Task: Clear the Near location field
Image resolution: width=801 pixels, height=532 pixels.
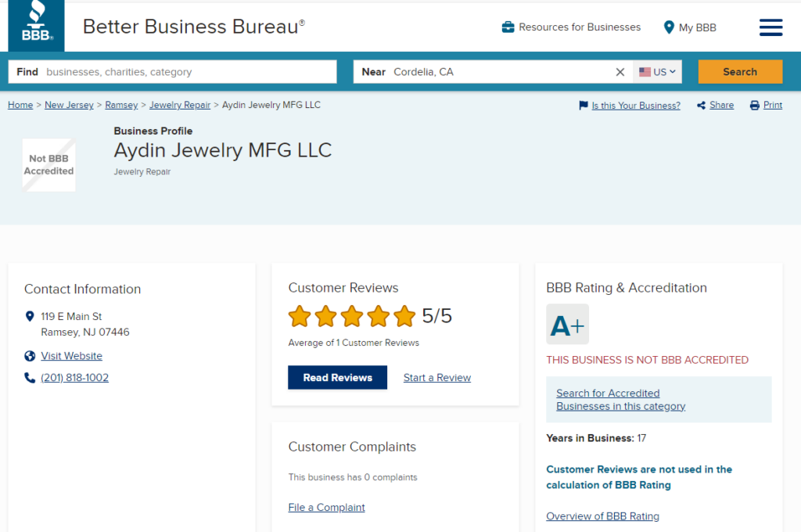Action: (x=620, y=72)
